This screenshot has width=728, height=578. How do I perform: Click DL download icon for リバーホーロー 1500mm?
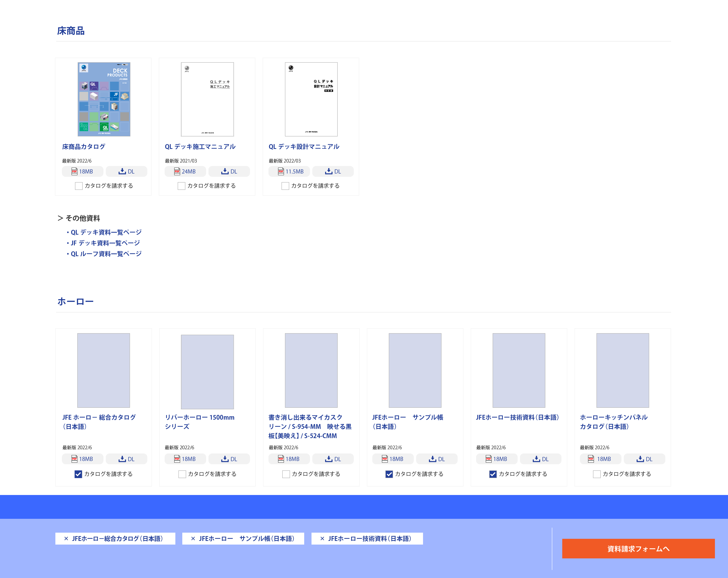coord(225,459)
